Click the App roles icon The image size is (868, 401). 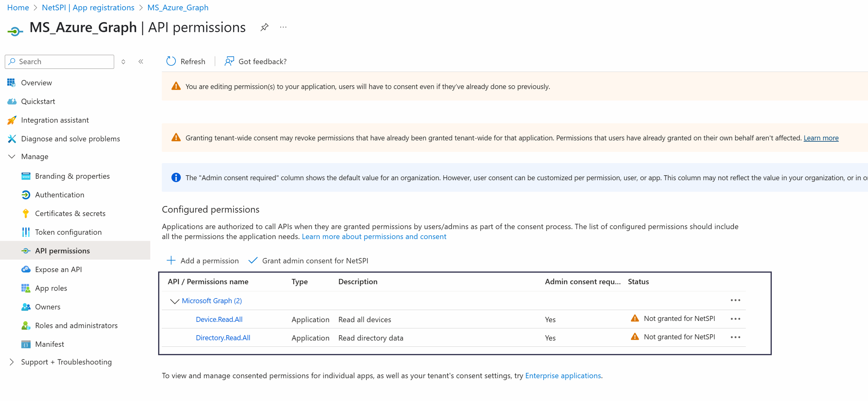[x=25, y=288]
